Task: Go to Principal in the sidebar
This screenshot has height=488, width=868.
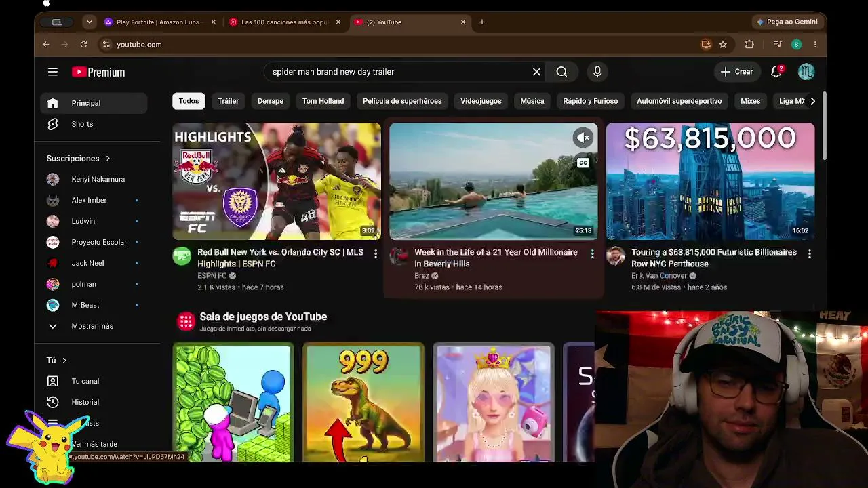Action: [x=94, y=103]
